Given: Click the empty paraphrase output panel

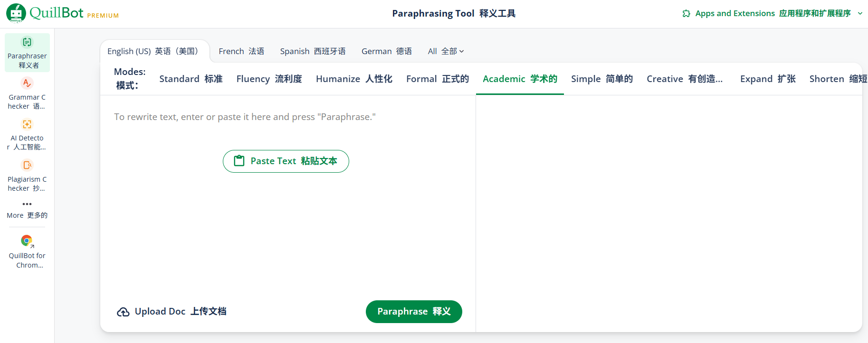Looking at the screenshot, I should tap(669, 213).
